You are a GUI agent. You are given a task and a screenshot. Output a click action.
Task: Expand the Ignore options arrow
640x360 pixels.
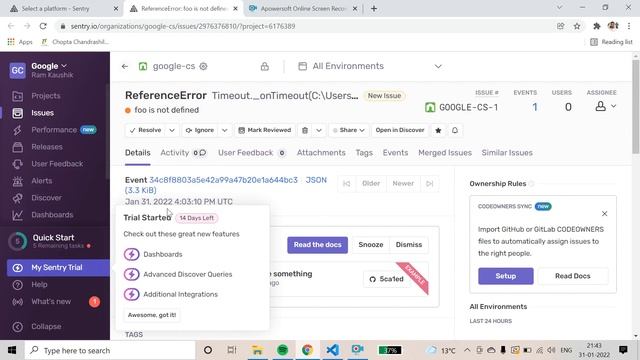pyautogui.click(x=224, y=130)
